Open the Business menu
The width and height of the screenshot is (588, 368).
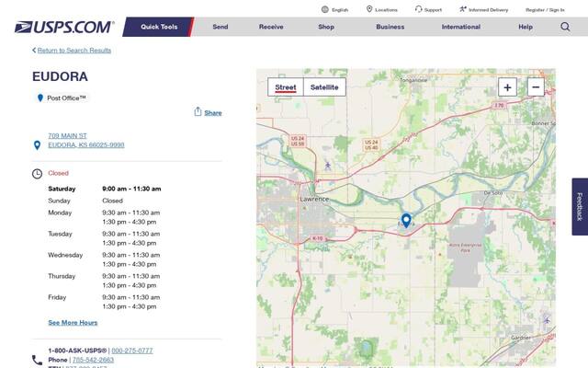pyautogui.click(x=390, y=27)
